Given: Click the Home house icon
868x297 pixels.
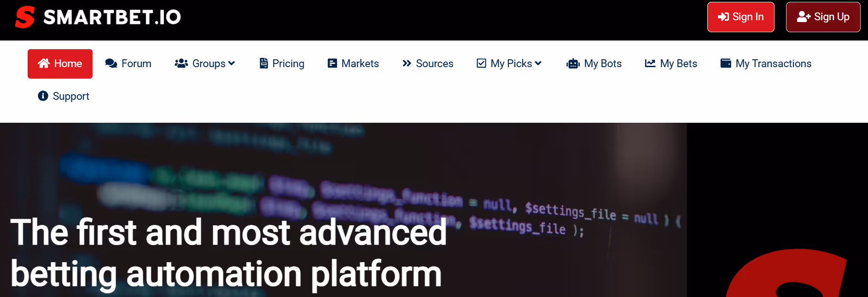Looking at the screenshot, I should click(x=44, y=63).
